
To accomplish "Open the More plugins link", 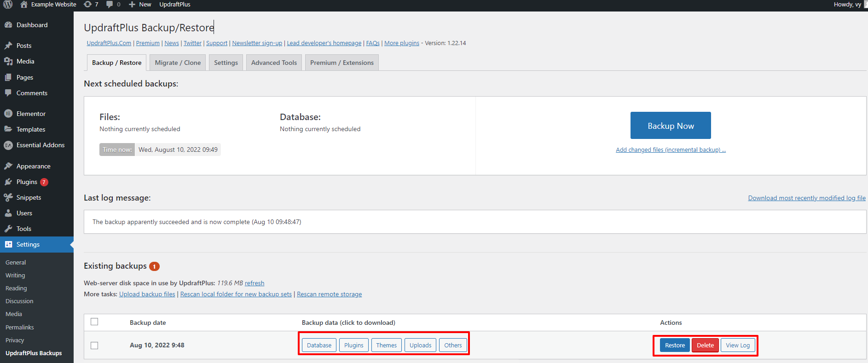I will [402, 43].
